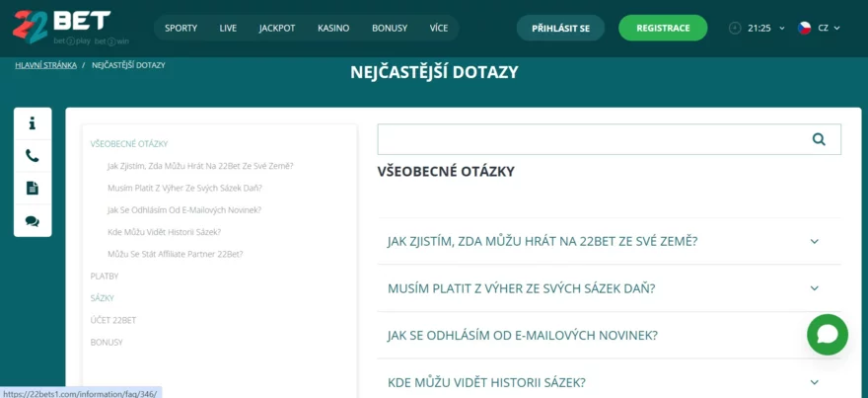Open the SPORTY menu item
868x398 pixels.
[x=181, y=28]
